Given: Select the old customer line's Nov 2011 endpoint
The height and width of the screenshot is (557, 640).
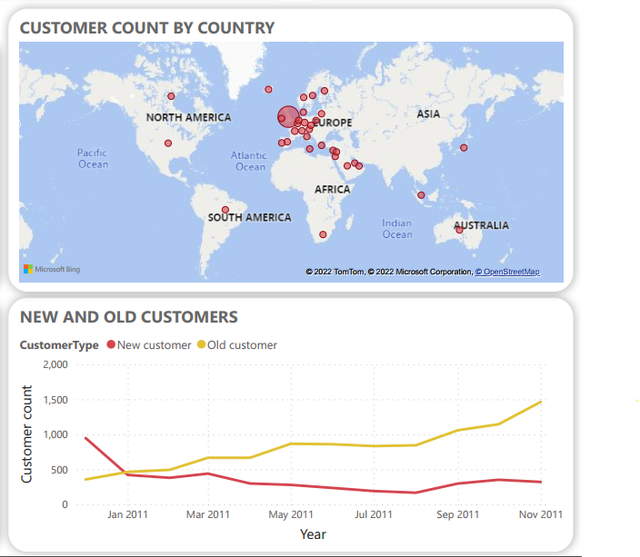Looking at the screenshot, I should [541, 402].
